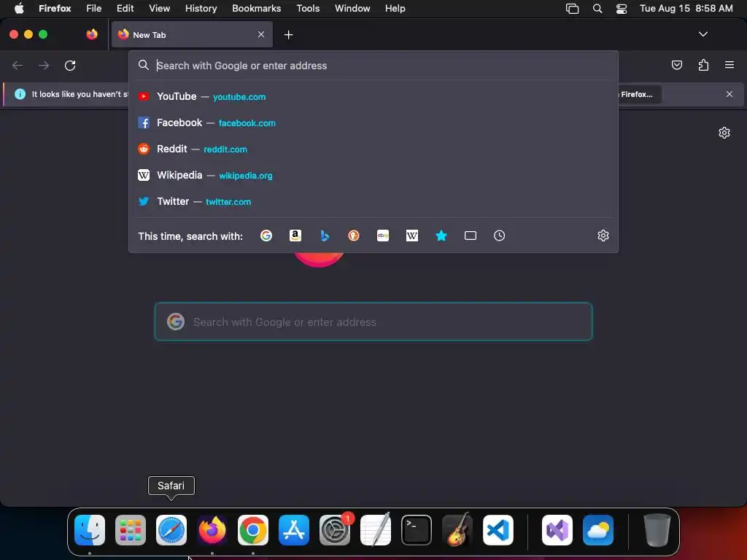Open the screen mirroring menu bar icon
This screenshot has width=747, height=560.
(572, 9)
